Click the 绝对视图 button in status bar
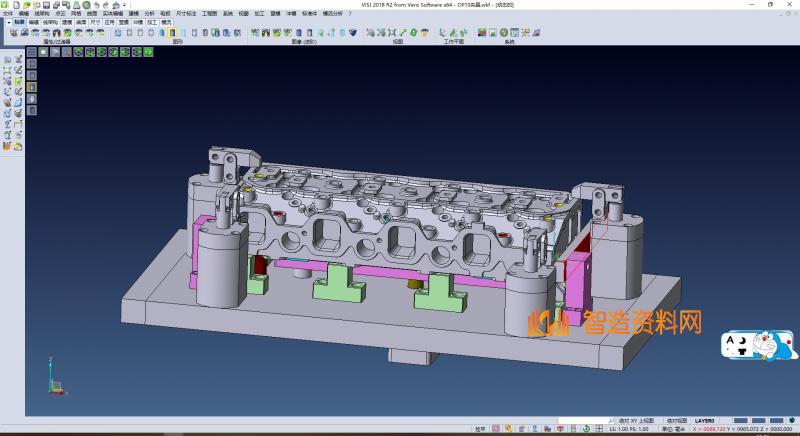 (x=677, y=421)
